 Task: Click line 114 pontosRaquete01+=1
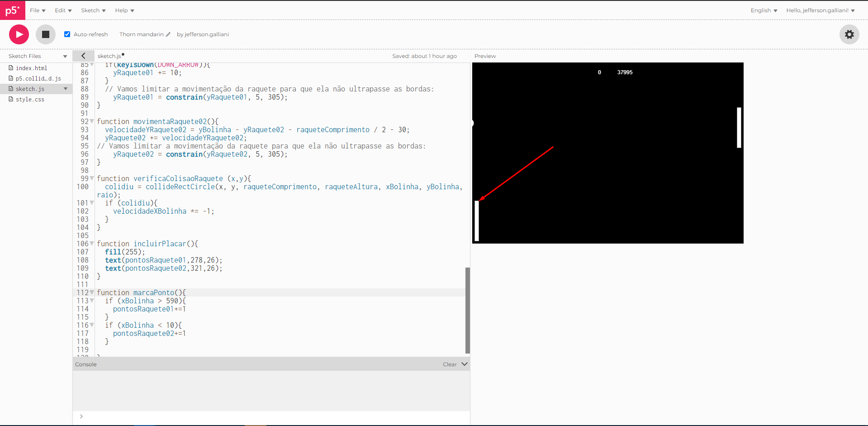pyautogui.click(x=149, y=309)
